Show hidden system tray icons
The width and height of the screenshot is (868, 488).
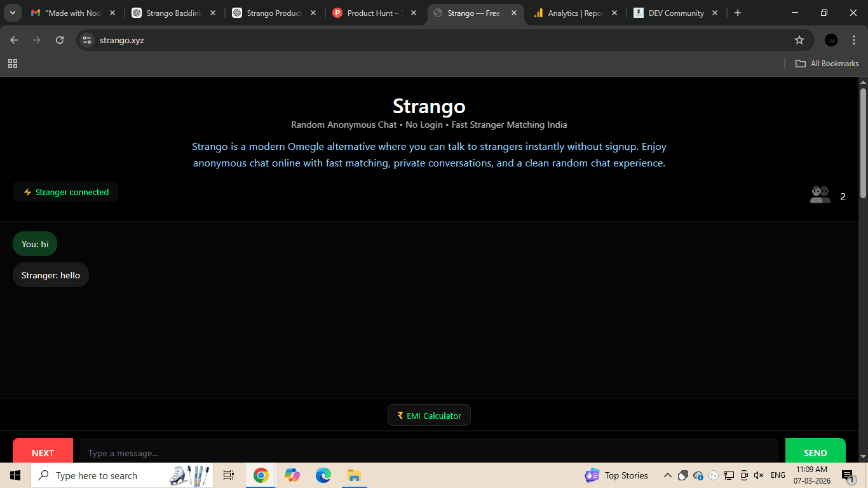pos(667,475)
